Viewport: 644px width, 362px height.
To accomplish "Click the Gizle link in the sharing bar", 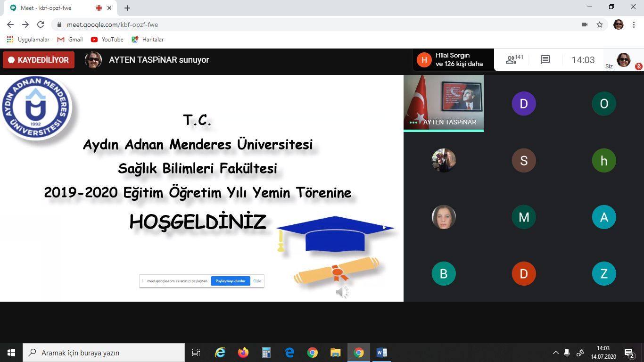I will (257, 281).
